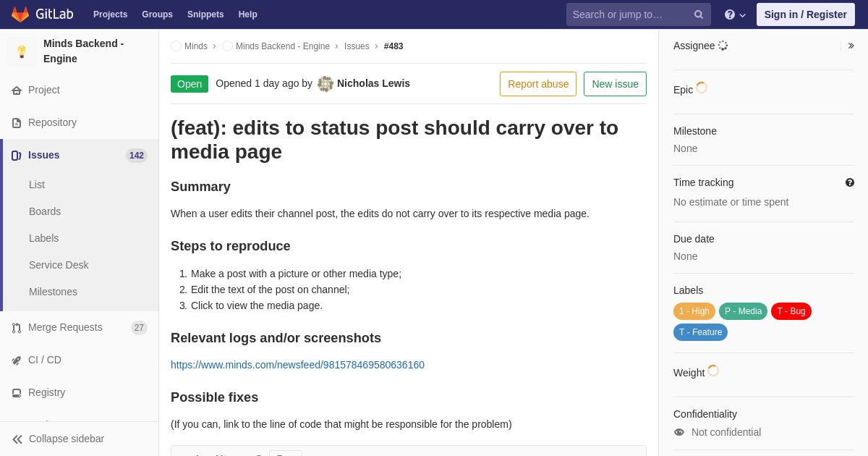Click the Repository file icon
Viewport: 868px width, 456px height.
(17, 123)
